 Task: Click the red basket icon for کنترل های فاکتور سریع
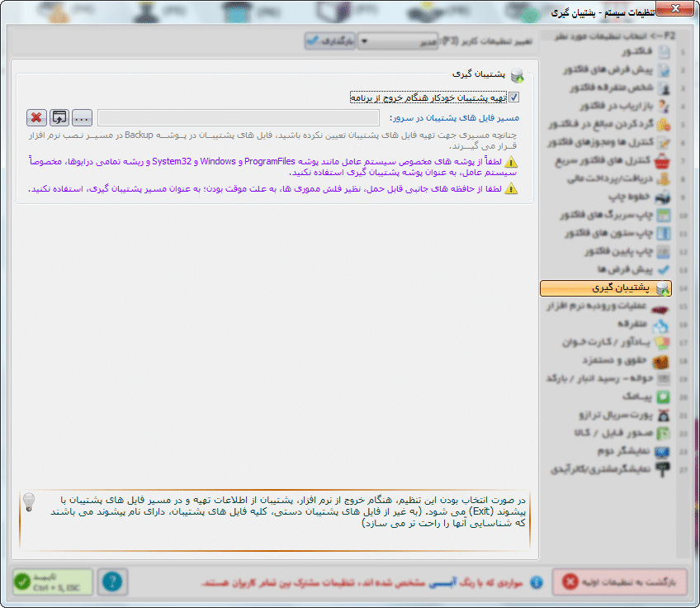point(662,161)
